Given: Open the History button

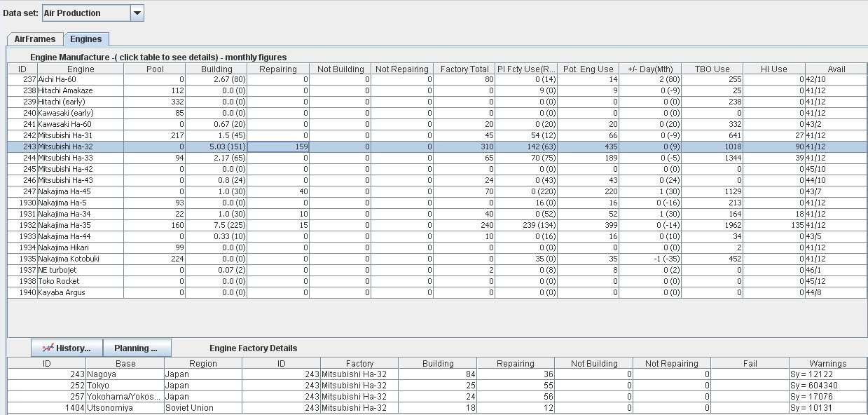Looking at the screenshot, I should tap(67, 348).
